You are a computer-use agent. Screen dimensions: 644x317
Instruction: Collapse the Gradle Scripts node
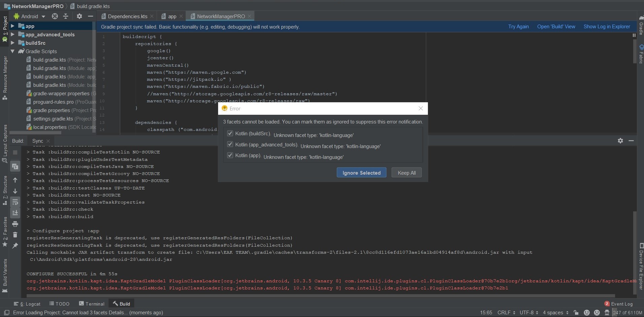point(12,51)
